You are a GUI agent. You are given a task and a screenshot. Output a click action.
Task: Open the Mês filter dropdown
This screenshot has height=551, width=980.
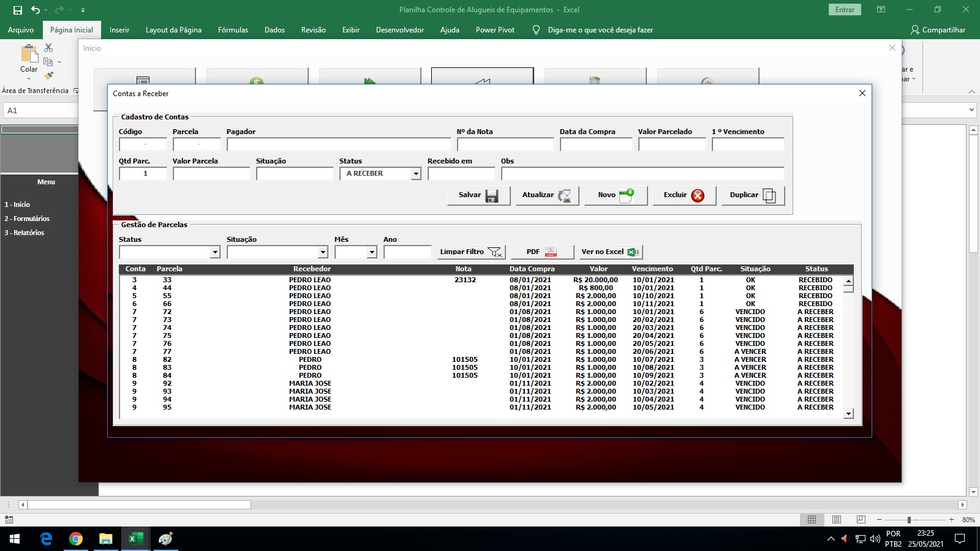[x=372, y=252]
